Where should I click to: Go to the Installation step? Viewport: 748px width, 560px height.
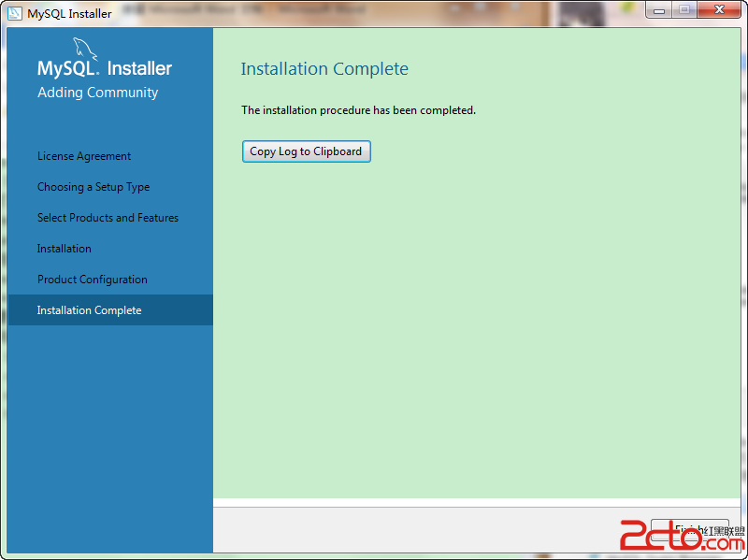click(x=64, y=249)
